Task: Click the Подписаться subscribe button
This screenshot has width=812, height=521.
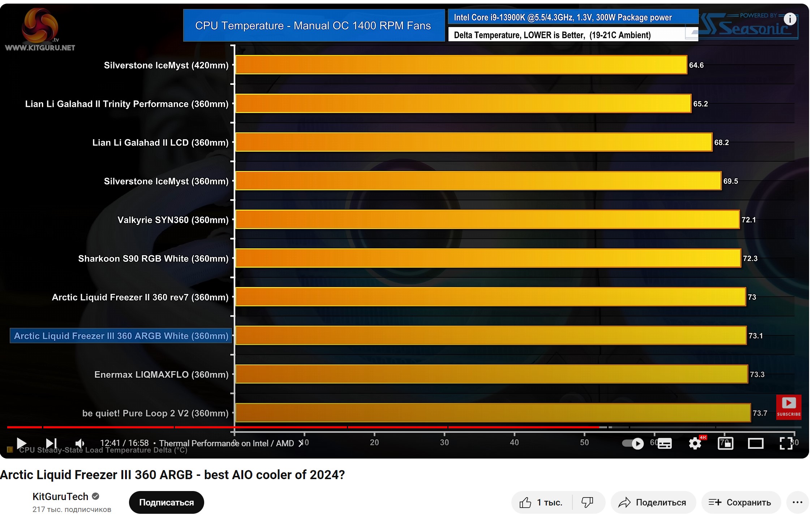Action: pyautogui.click(x=166, y=502)
